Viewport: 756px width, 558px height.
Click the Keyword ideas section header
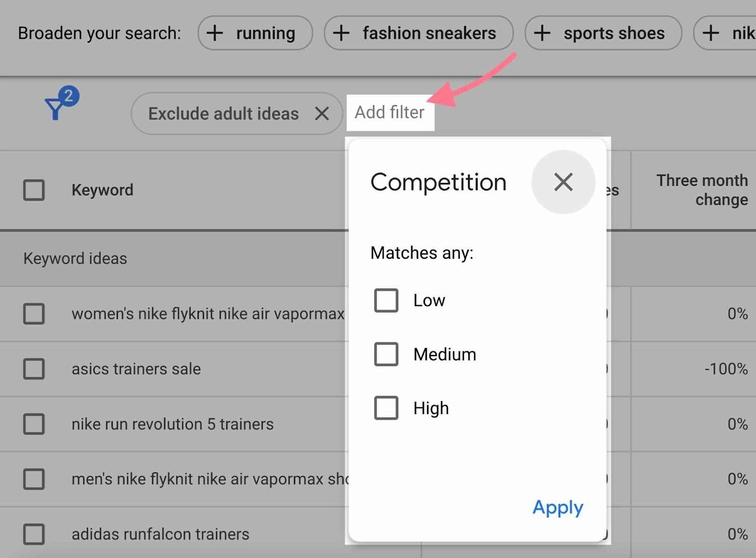pyautogui.click(x=75, y=259)
